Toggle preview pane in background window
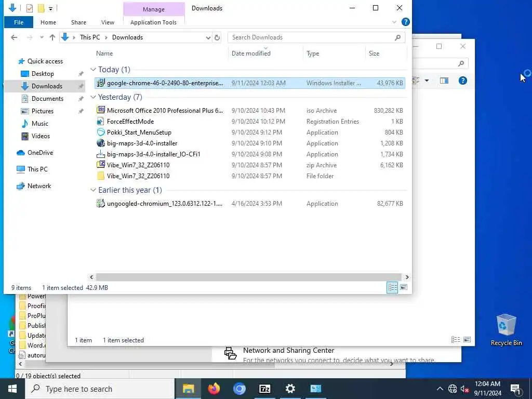Viewport: 532px width, 399px height. [x=444, y=81]
